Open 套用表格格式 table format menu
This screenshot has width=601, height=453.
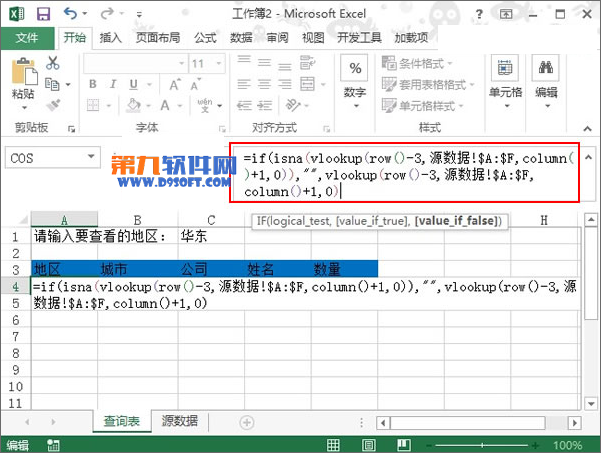click(428, 84)
